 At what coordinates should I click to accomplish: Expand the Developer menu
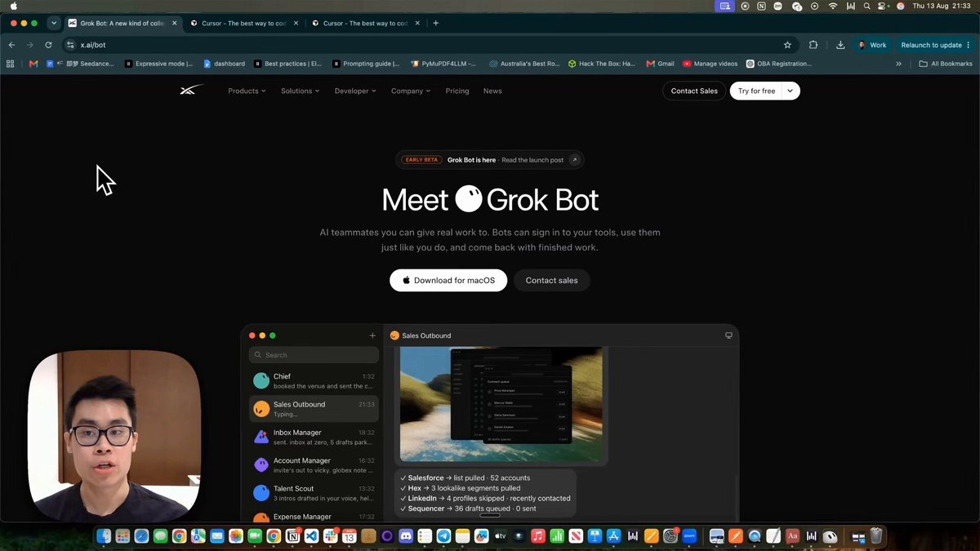click(x=355, y=91)
